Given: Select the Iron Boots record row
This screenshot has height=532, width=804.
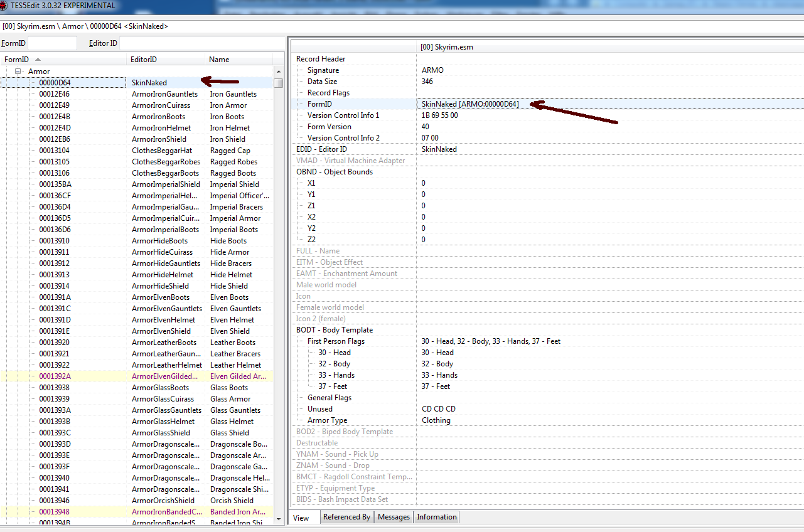Looking at the screenshot, I should tap(137, 116).
